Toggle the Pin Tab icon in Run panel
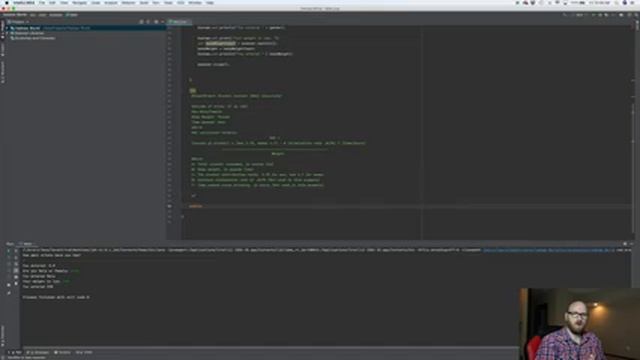The image size is (640, 360). coord(9,293)
